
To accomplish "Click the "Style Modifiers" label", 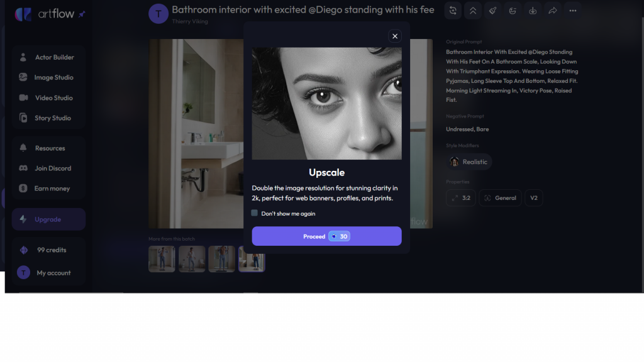I will point(462,146).
